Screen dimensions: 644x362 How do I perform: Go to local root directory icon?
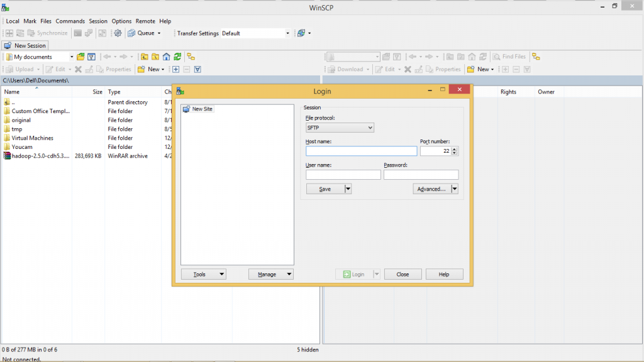(155, 57)
